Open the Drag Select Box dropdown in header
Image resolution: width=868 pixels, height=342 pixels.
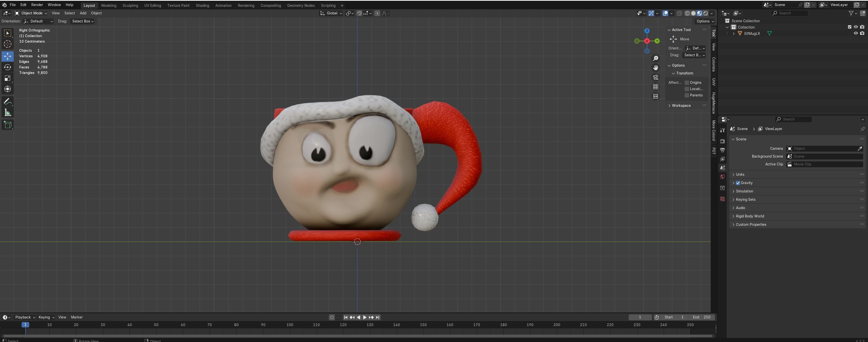point(83,21)
